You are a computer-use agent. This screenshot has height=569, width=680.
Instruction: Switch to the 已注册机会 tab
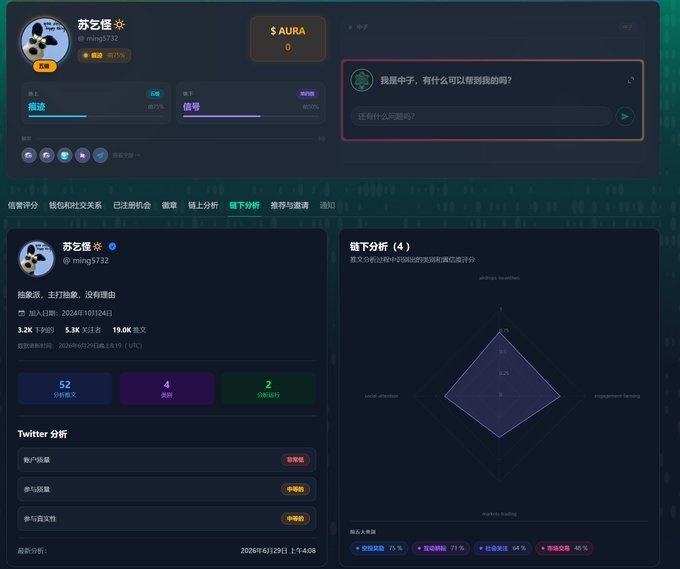click(132, 205)
